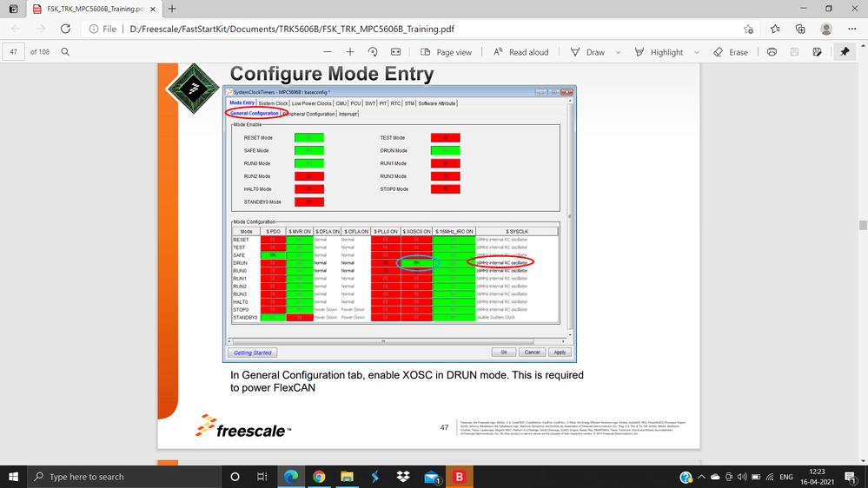Switch to System Clock tab in dialog

pyautogui.click(x=273, y=103)
